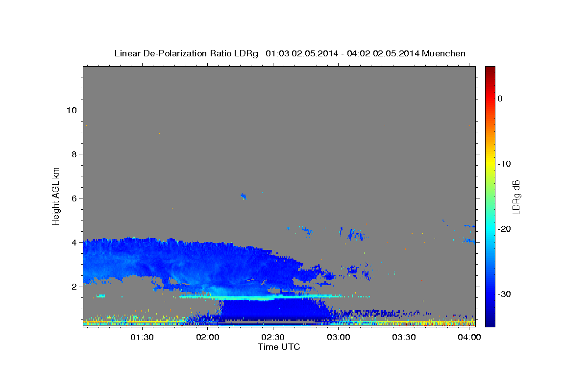This screenshot has width=588, height=392.
Task: Click the 2 km height tick label
Action: (x=74, y=286)
